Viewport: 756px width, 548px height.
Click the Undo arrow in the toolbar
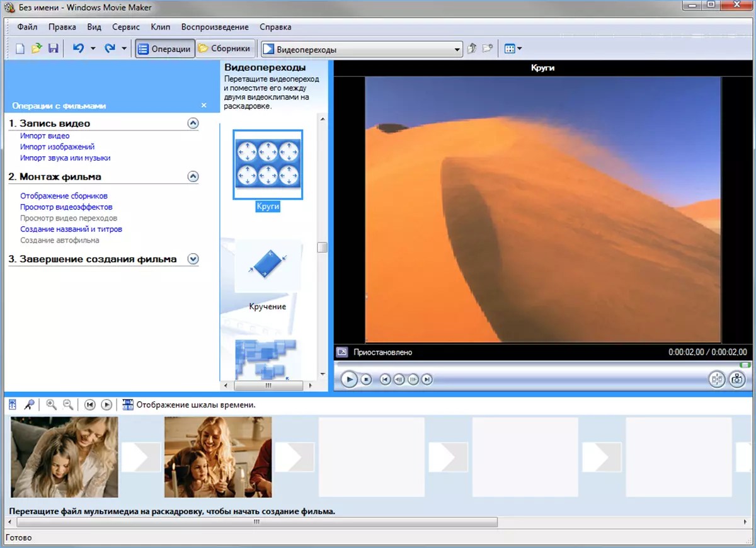[x=78, y=49]
